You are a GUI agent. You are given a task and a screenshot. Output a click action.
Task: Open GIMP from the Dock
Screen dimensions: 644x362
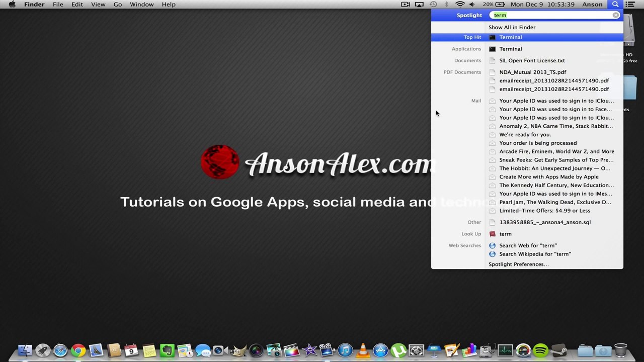coord(239,350)
